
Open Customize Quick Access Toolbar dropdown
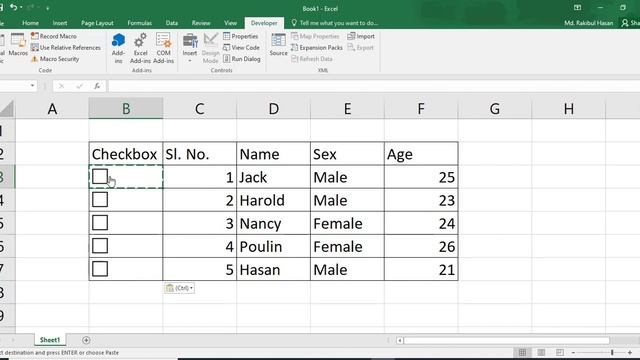48,8
